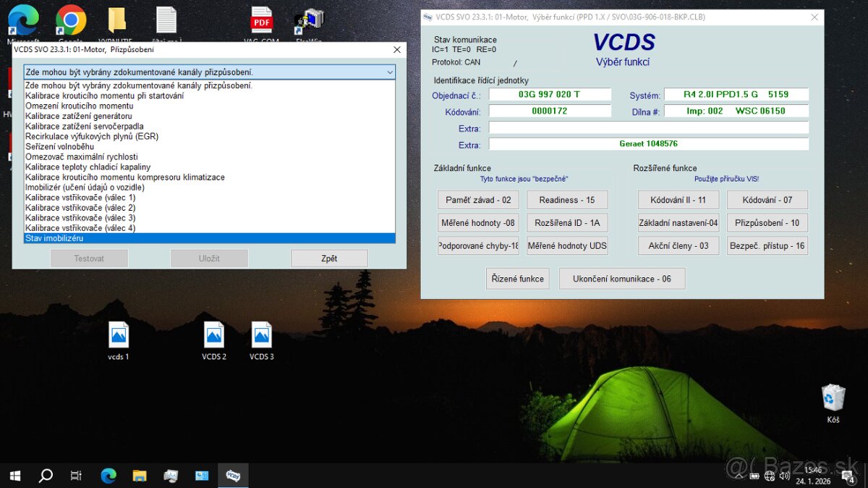
Task: Open the Start menu
Action: point(14,476)
